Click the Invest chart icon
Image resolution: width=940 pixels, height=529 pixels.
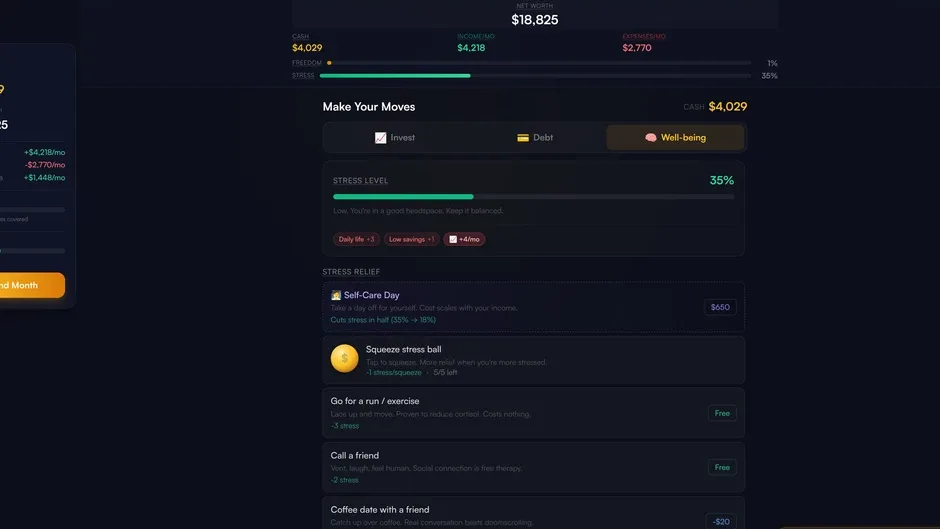tap(380, 138)
